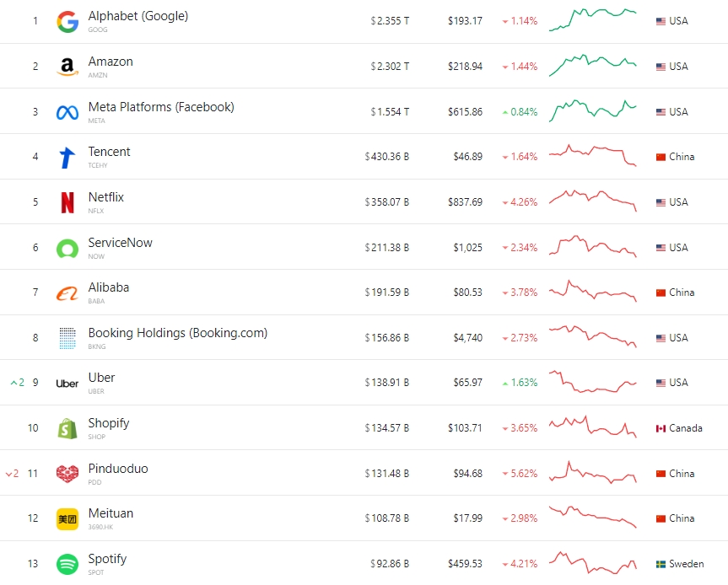The width and height of the screenshot is (728, 585).
Task: Click the Sweden flag in Spotify row
Action: click(x=661, y=564)
